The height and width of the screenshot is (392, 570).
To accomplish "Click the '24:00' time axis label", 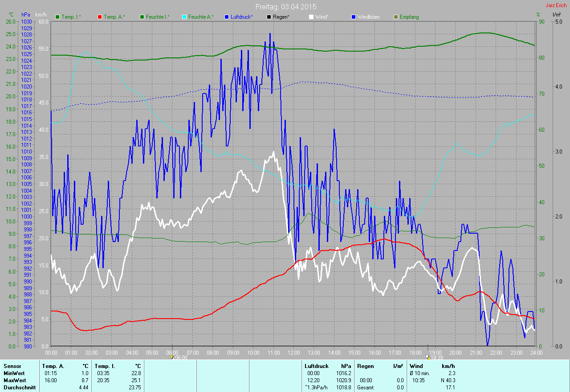I will [536, 352].
